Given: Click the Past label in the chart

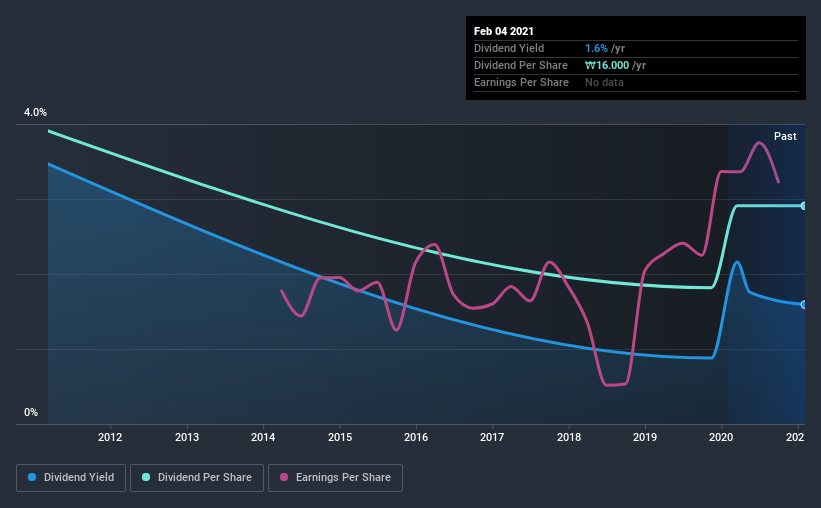Looking at the screenshot, I should (785, 136).
